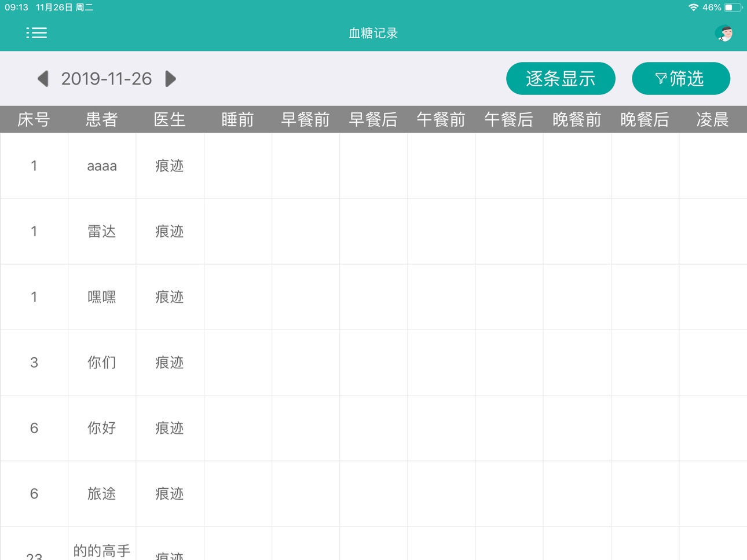Click the 医生 column header
This screenshot has height=560, width=747.
pyautogui.click(x=170, y=119)
